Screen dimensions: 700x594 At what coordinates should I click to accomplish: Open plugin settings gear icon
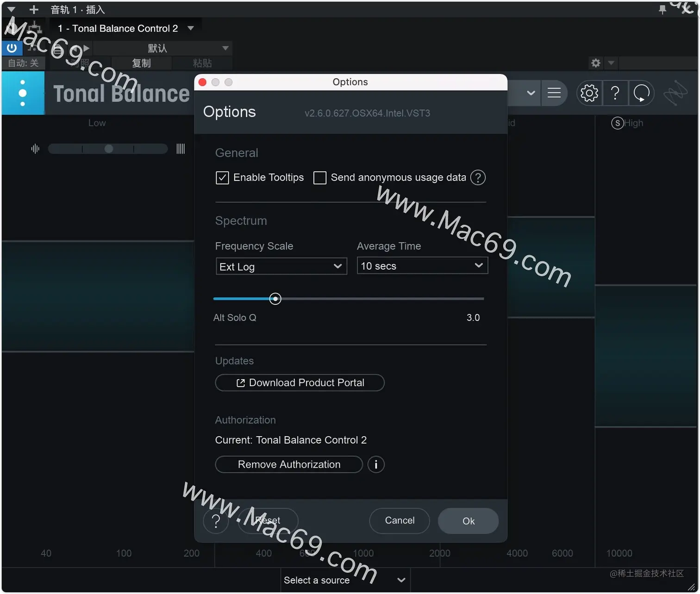point(589,93)
